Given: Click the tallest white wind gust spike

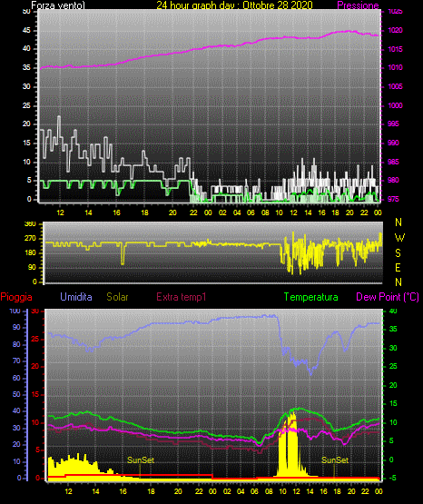Looking at the screenshot, I should click(59, 118).
